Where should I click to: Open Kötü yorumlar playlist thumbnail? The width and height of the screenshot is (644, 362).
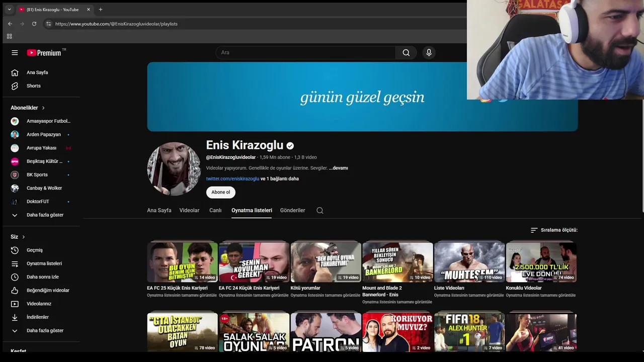click(x=326, y=262)
